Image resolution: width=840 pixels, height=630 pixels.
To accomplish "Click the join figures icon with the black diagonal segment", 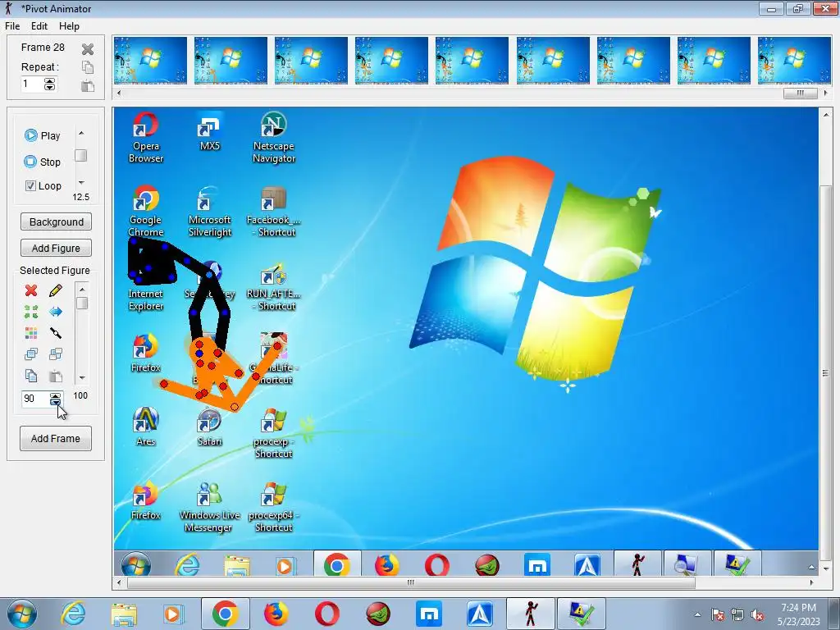I will click(x=55, y=333).
